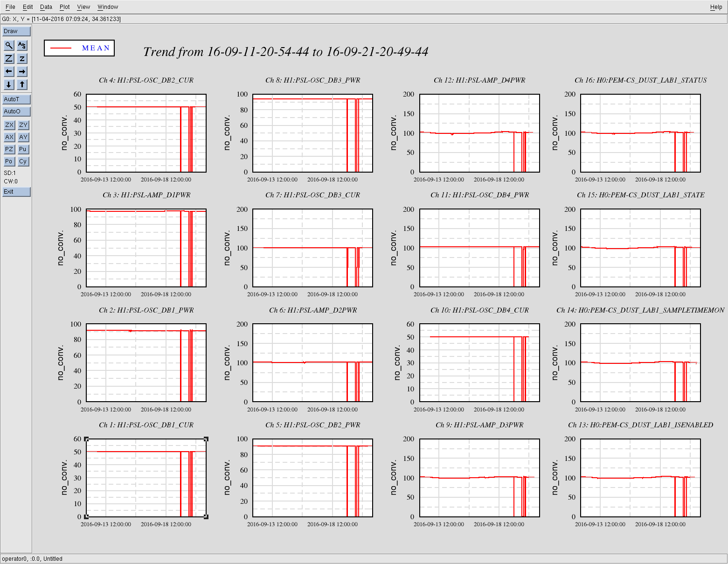This screenshot has height=564, width=728.
Task: Select the Ch 8 H1:PSL-OSC_DB3_PWR plot
Action: click(x=312, y=133)
